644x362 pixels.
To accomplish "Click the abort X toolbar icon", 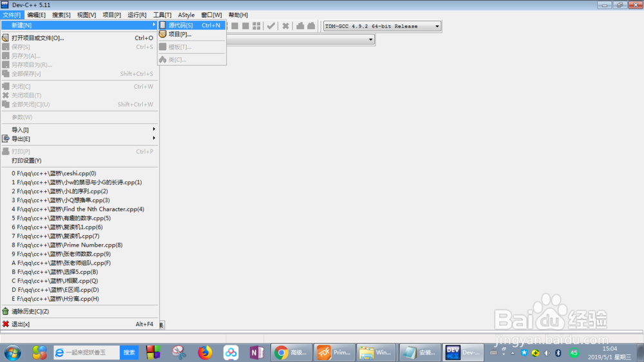I will click(285, 26).
